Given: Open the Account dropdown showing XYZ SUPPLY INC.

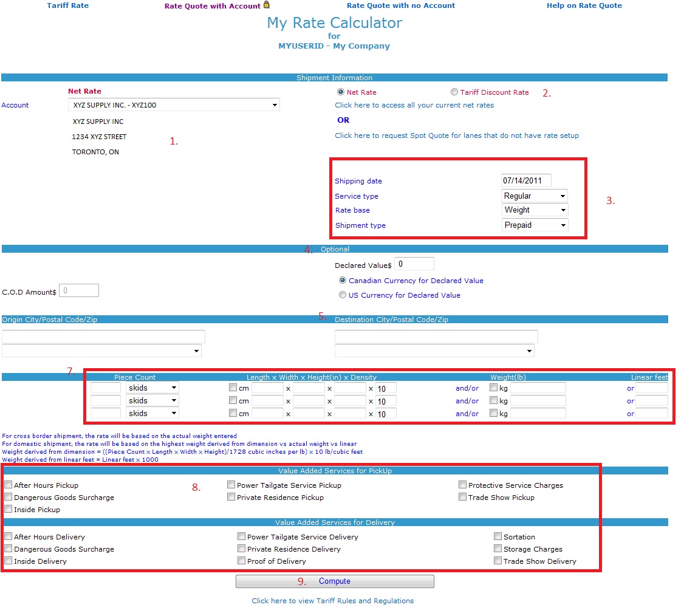Looking at the screenshot, I should 174,105.
